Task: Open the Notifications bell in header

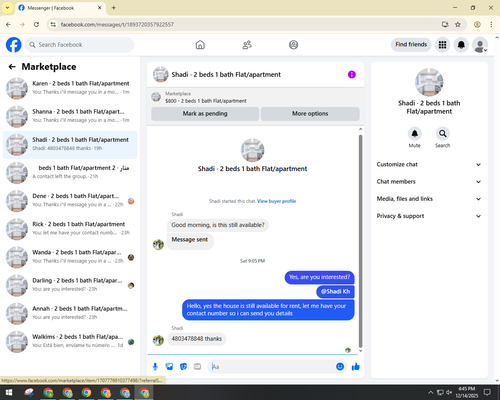Action: [461, 45]
